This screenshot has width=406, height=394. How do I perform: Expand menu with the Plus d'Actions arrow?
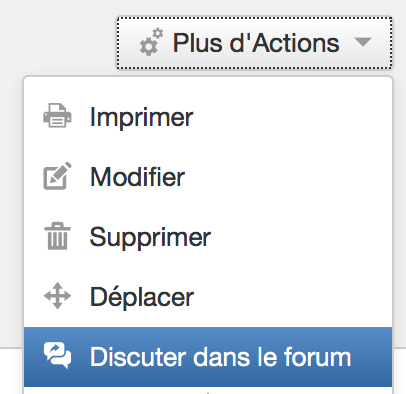coord(363,42)
